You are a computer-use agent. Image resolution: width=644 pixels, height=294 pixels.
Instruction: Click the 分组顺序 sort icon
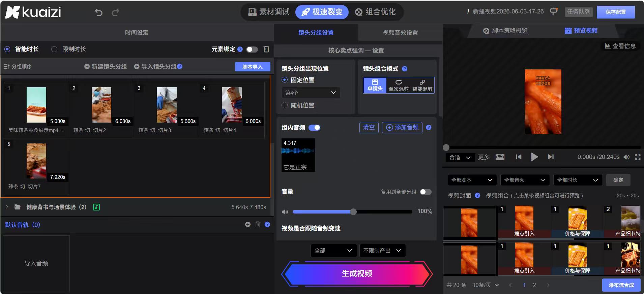[6, 66]
